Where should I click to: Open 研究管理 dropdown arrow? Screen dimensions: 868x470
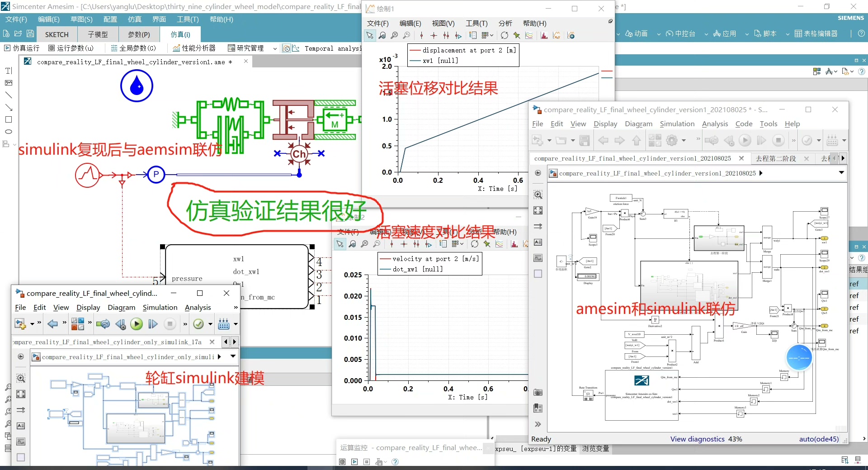[x=275, y=48]
